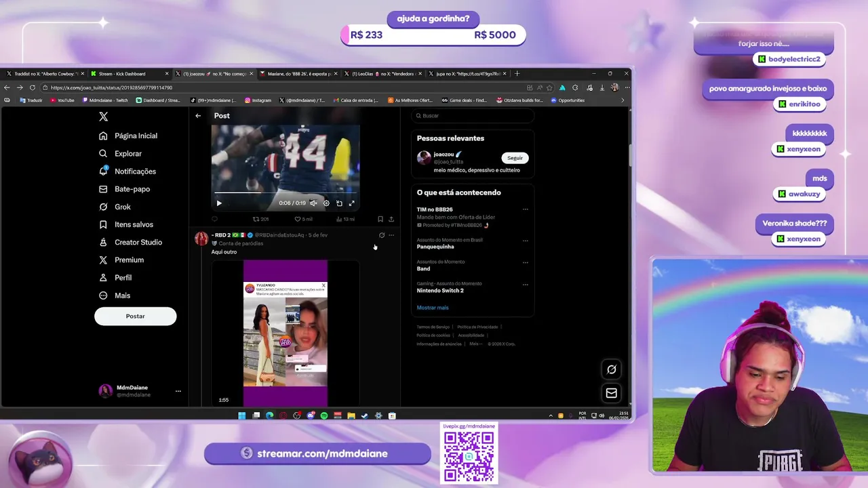The width and height of the screenshot is (868, 488).
Task: Click the browser address bar URL
Action: [112, 87]
